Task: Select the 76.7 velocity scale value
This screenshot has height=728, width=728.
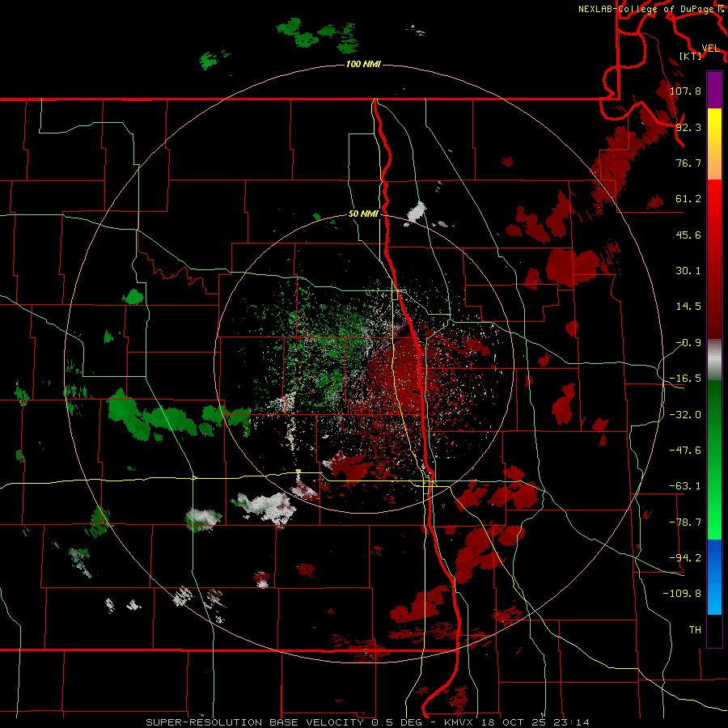Action: point(688,163)
